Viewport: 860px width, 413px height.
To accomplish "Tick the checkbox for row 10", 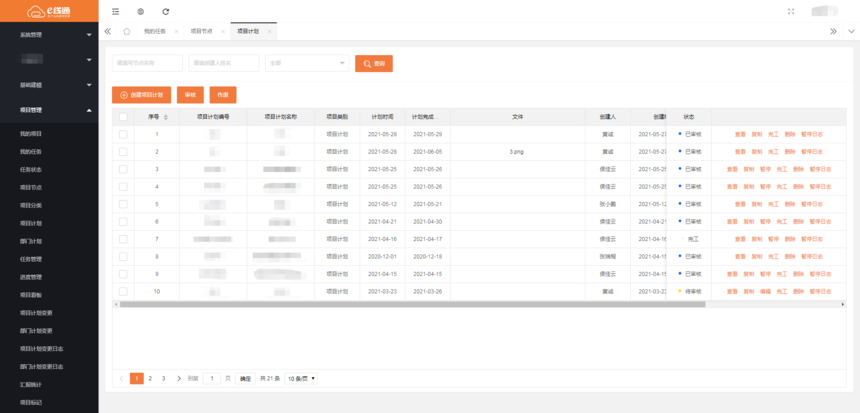I will click(x=123, y=291).
